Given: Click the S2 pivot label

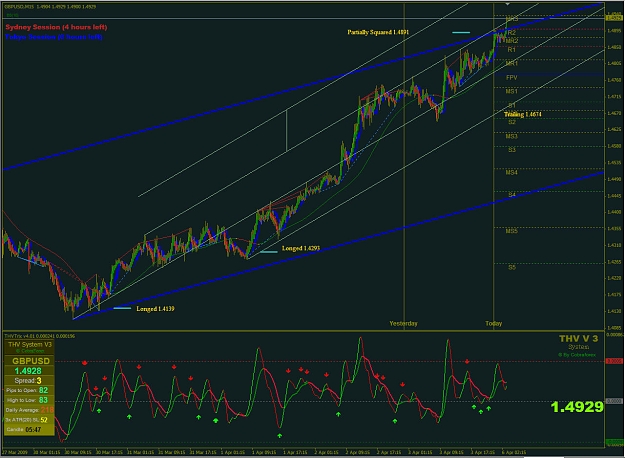Looking at the screenshot, I should pyautogui.click(x=512, y=122).
